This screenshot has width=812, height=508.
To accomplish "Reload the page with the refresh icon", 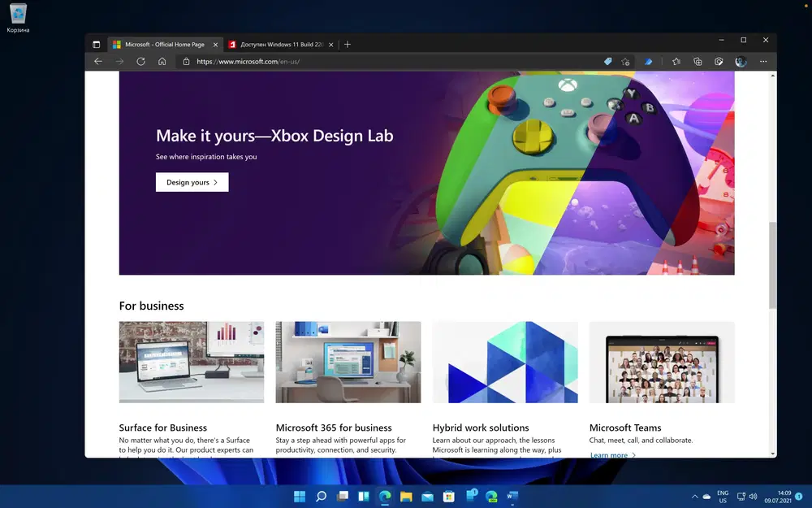I will (x=140, y=61).
